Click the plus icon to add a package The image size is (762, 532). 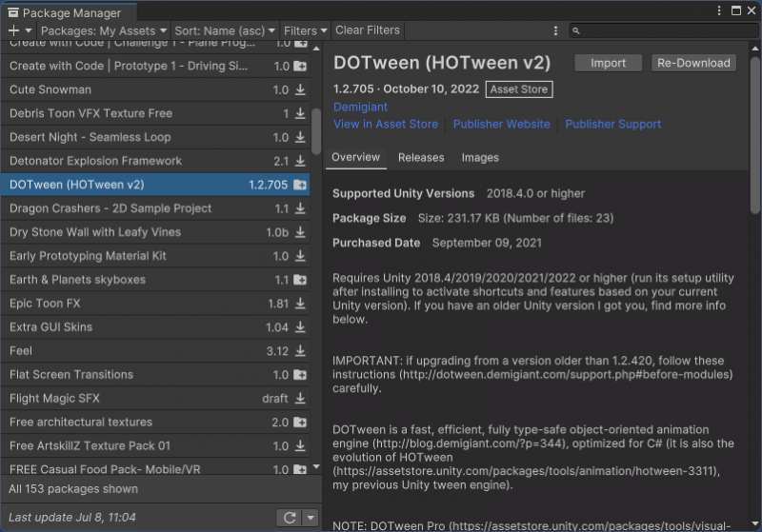(13, 30)
